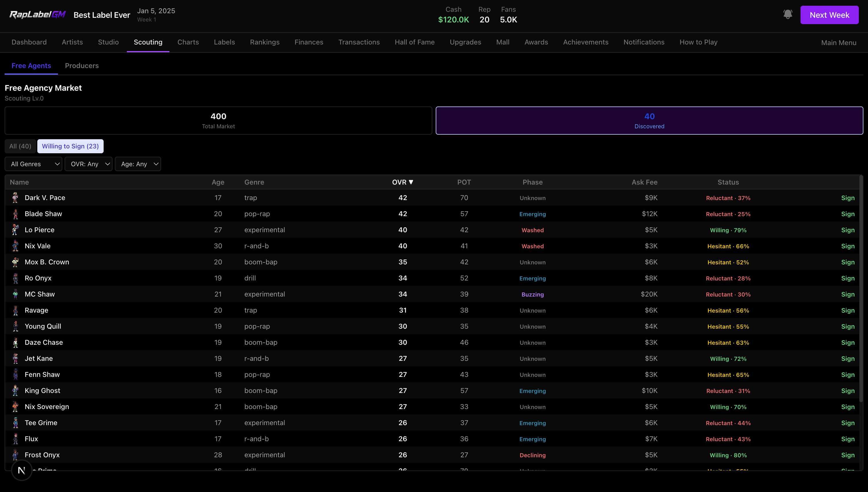
Task: Click Fenn Shaw's avatar icon
Action: [x=15, y=374]
